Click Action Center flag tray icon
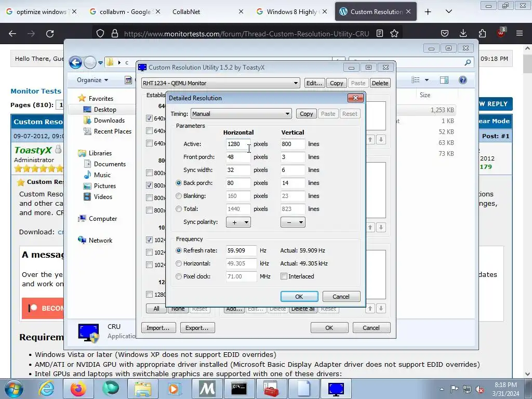 tap(454, 389)
